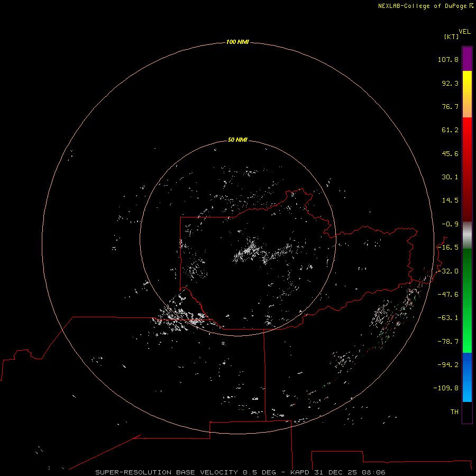Click the TH legend label
This screenshot has width=476, height=476.
454,412
